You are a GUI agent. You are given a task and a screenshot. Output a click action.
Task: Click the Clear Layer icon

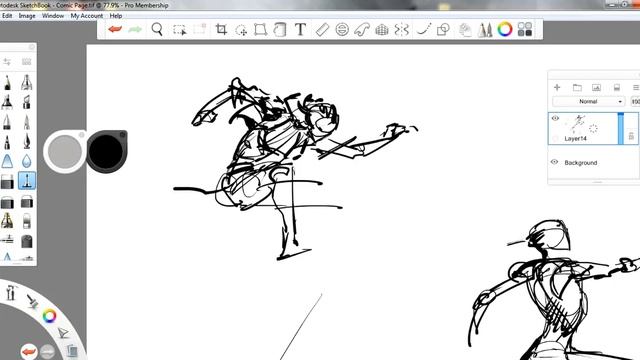[617, 87]
